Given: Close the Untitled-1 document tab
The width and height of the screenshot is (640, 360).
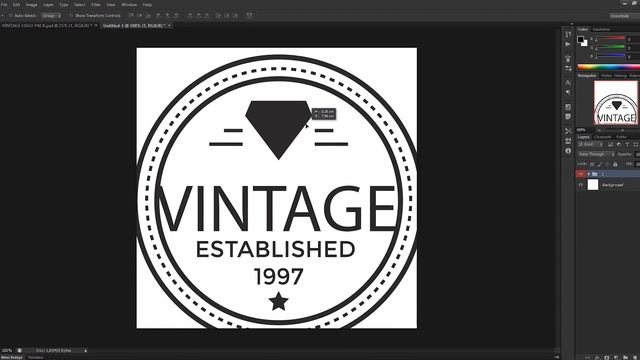Looking at the screenshot, I should [169, 25].
